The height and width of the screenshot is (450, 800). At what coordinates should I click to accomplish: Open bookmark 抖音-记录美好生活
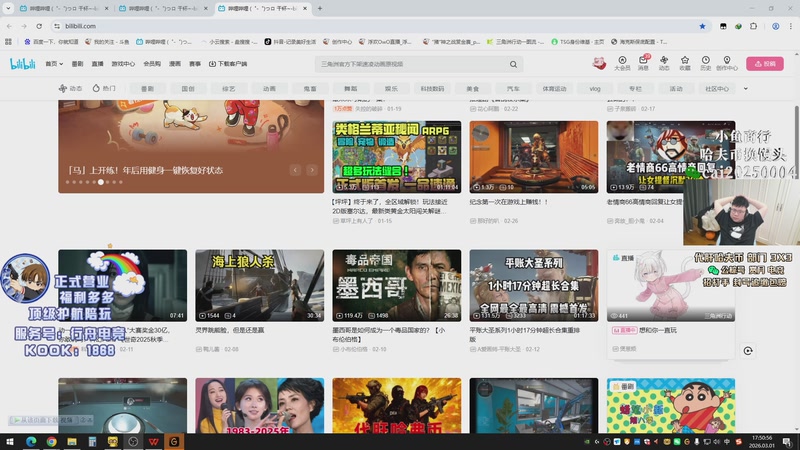[290, 42]
